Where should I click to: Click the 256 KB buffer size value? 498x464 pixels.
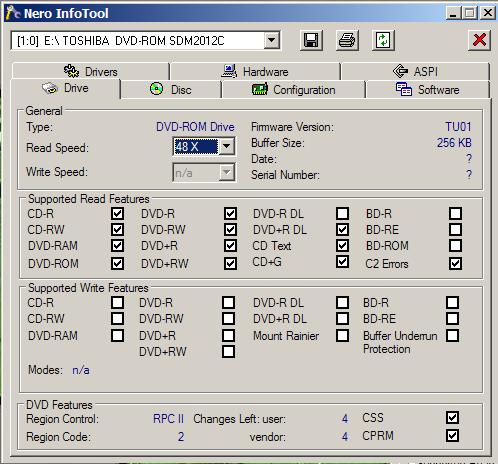[x=454, y=143]
